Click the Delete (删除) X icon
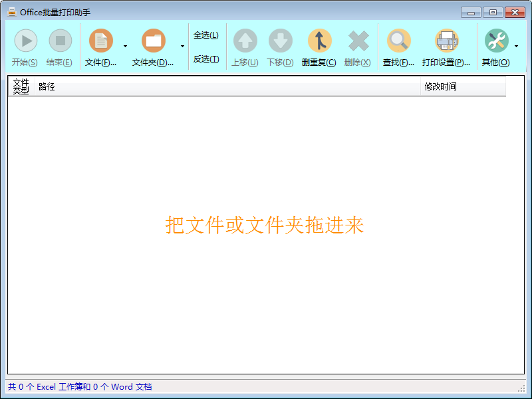Image resolution: width=532 pixels, height=399 pixels. pyautogui.click(x=358, y=41)
